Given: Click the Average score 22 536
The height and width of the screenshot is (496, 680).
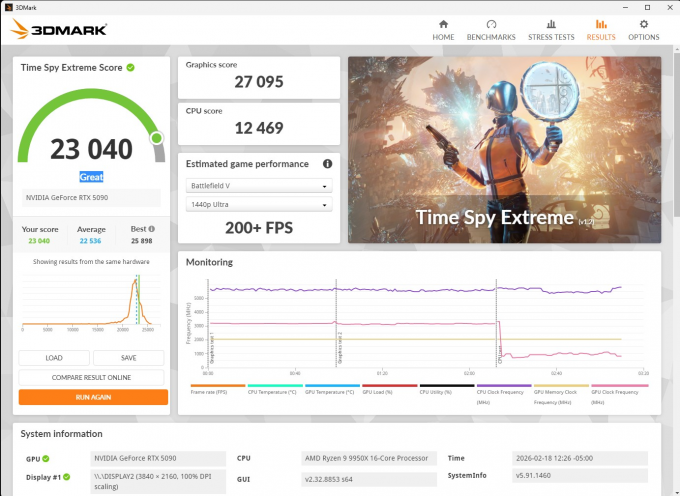Looking at the screenshot, I should [x=90, y=241].
